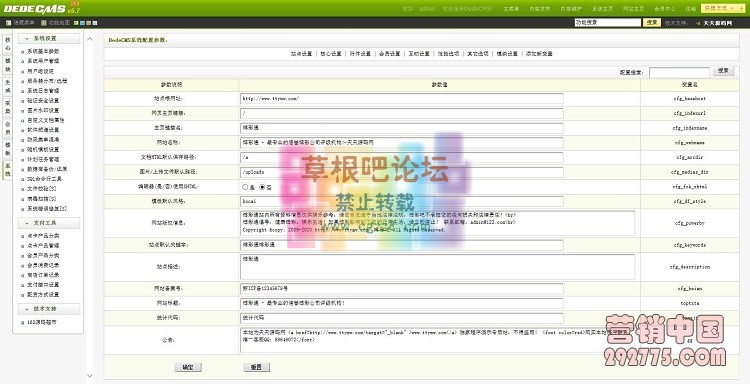Go to 网站主页 in the top bar
Screen dimensions: 750x384
pyautogui.click(x=633, y=9)
